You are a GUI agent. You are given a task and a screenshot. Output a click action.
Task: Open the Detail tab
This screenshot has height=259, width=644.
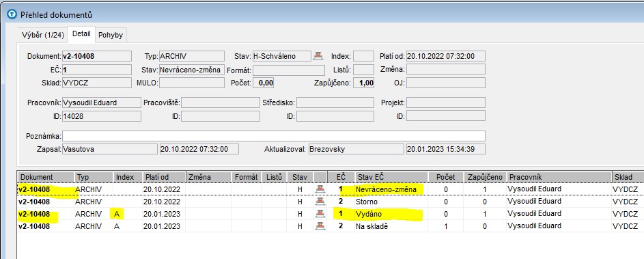81,34
